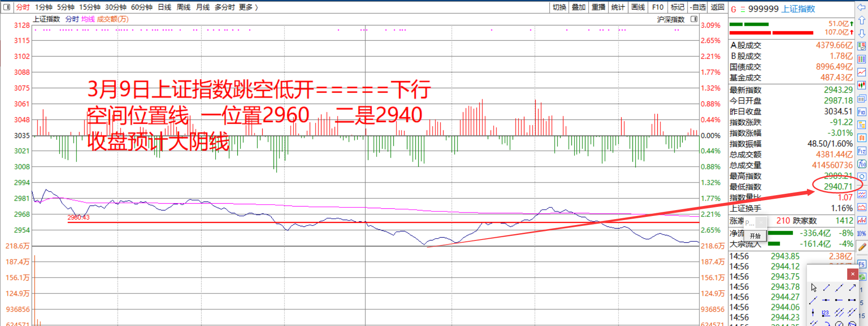Open the 月线 monthly chart
The image size is (868, 326).
point(203,7)
